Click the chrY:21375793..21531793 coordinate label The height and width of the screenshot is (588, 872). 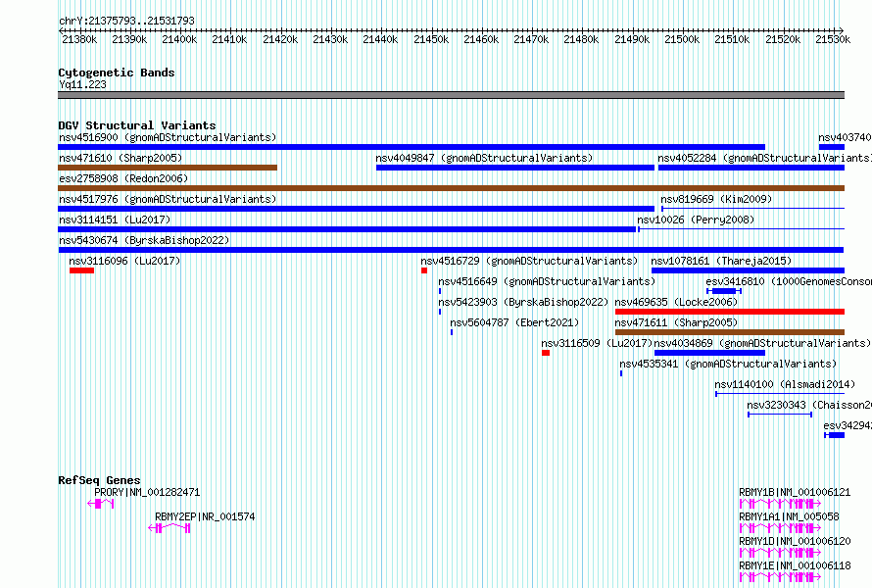click(126, 21)
